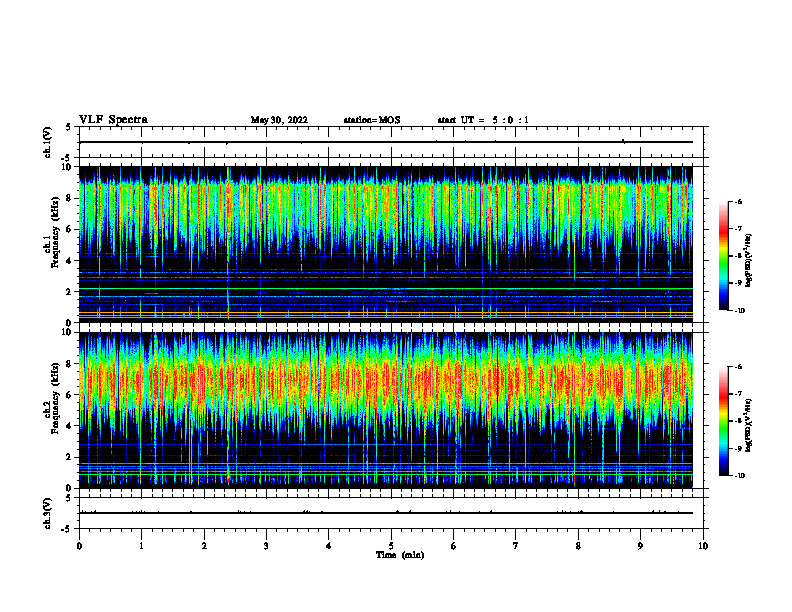This screenshot has height=612, width=792.
Task: Click the "4" frequency tick of ch.1 spectrogram
Action: (x=69, y=261)
